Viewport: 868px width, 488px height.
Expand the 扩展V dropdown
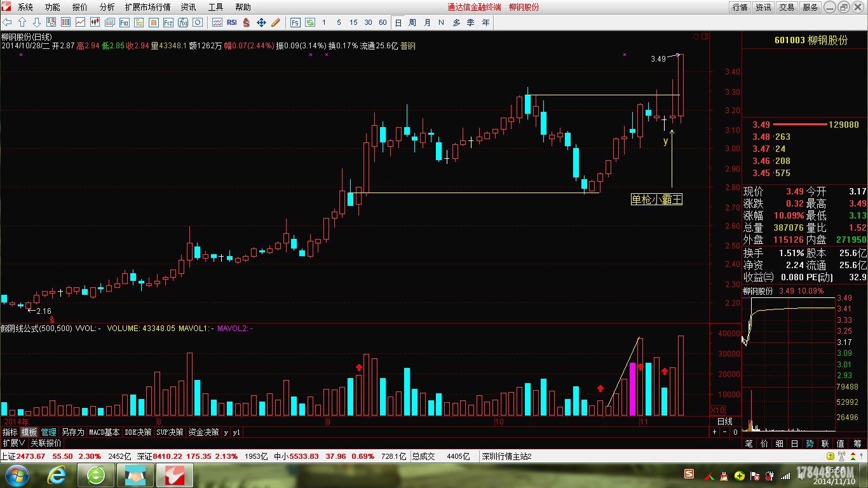coord(13,443)
